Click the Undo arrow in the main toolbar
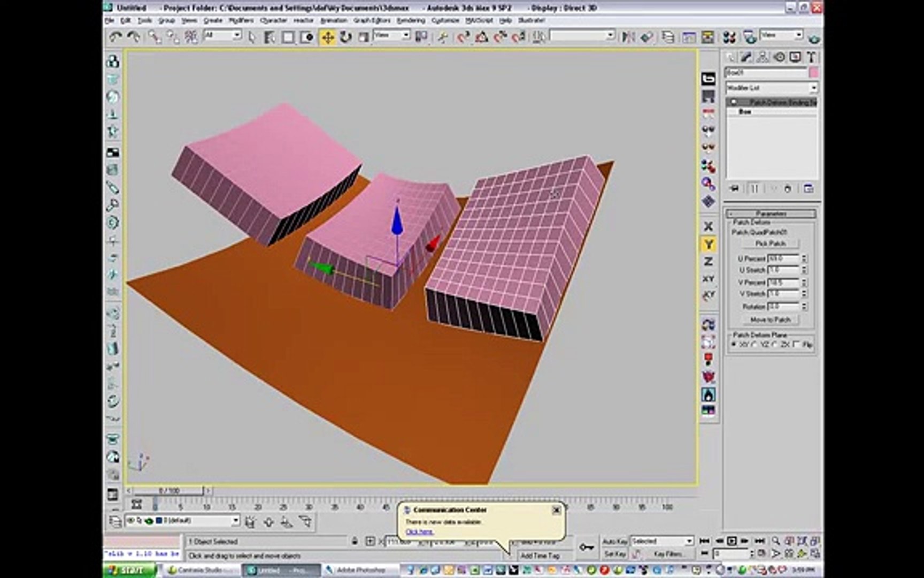 115,36
